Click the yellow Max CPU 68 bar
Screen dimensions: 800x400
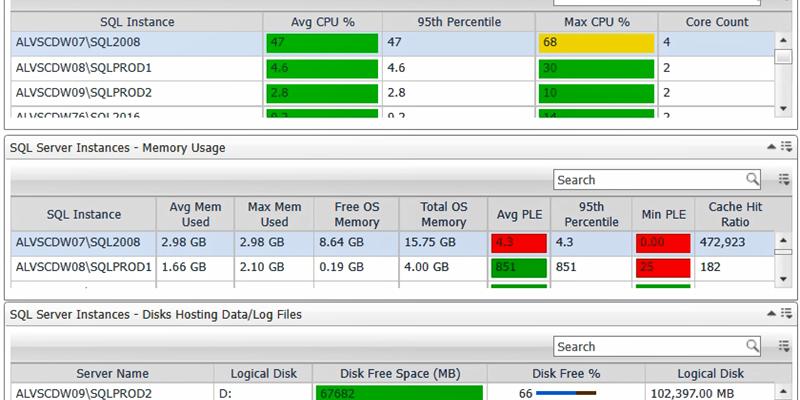click(596, 43)
